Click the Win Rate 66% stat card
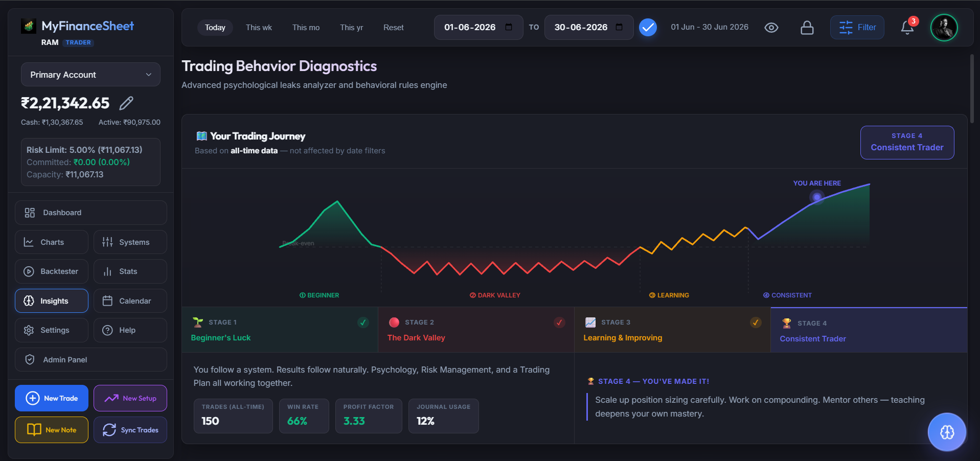The image size is (980, 461). click(304, 416)
